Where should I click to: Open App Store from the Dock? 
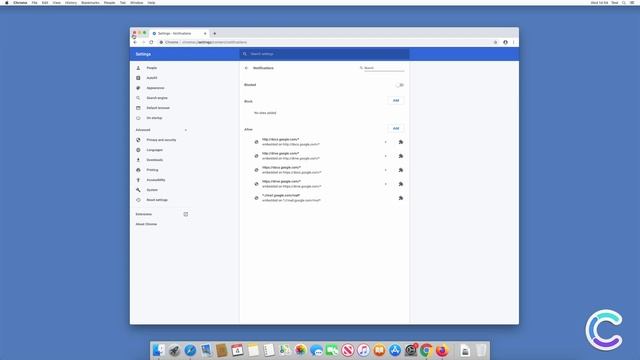(x=395, y=351)
